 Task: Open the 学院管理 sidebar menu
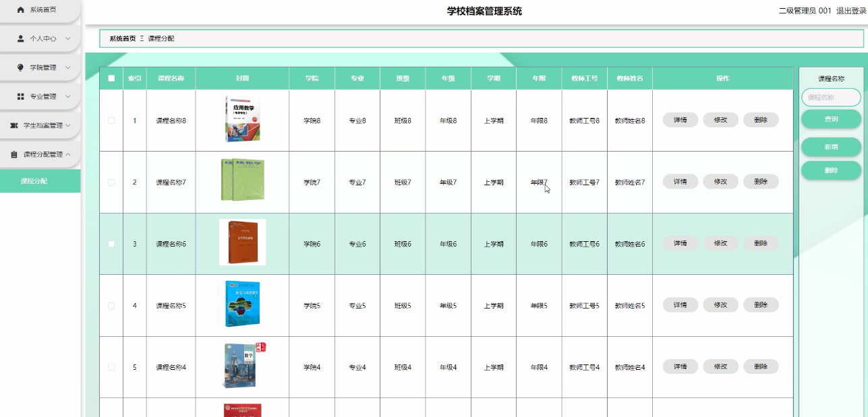40,68
